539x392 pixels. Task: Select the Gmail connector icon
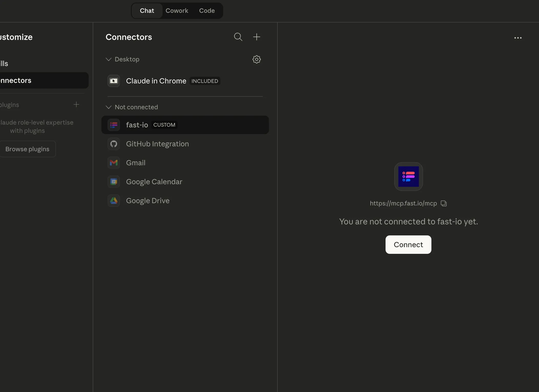point(113,163)
